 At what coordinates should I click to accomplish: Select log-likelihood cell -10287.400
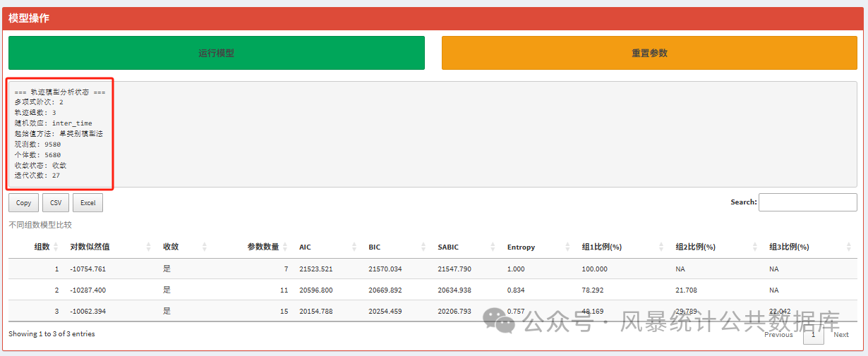coord(88,290)
